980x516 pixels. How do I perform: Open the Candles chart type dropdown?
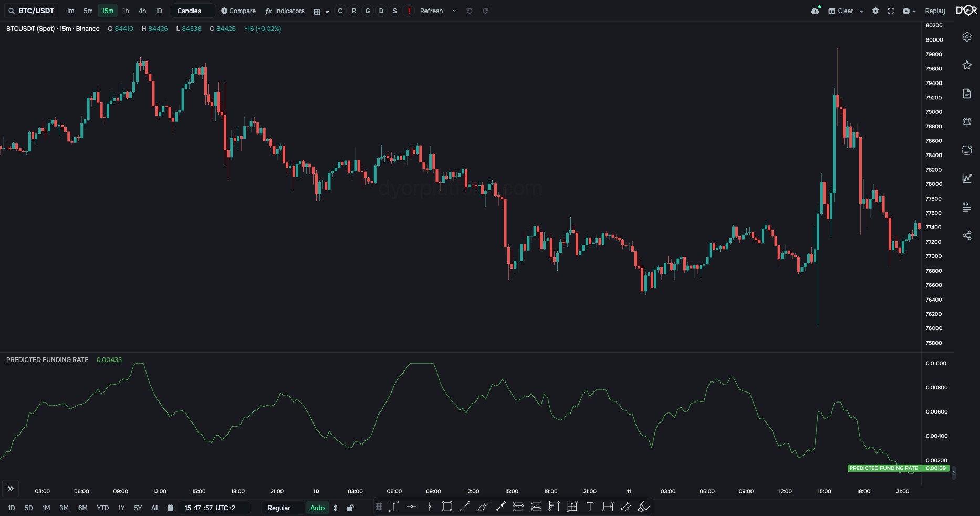coord(193,11)
